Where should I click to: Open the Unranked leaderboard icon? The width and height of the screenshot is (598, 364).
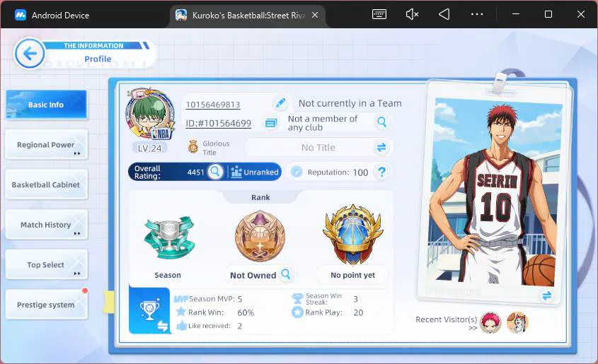(236, 172)
